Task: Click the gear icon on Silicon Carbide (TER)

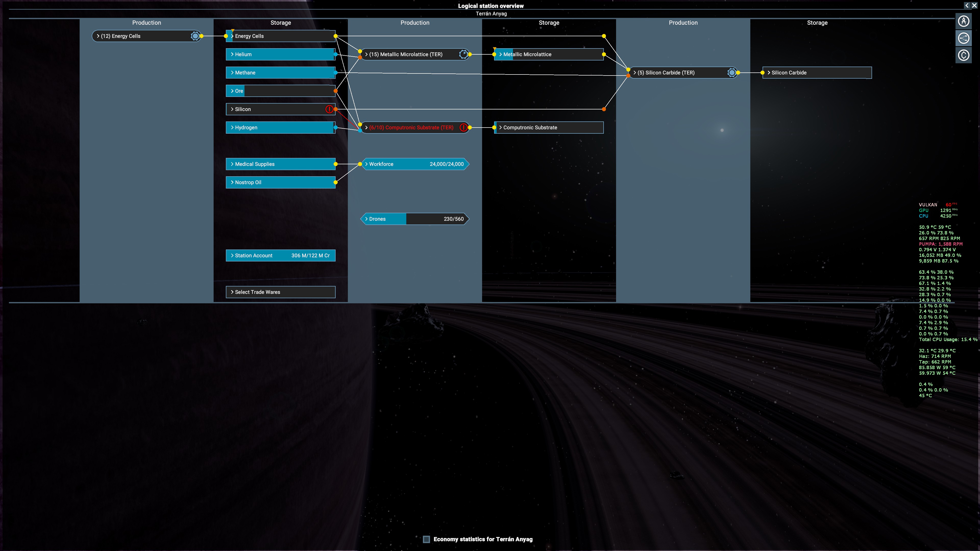Action: coord(732,73)
